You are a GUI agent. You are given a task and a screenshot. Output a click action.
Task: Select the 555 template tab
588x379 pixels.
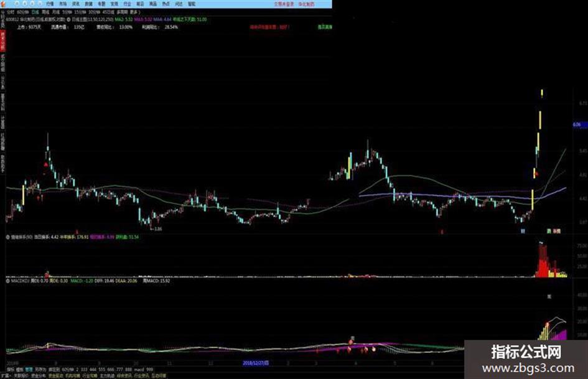point(101,370)
